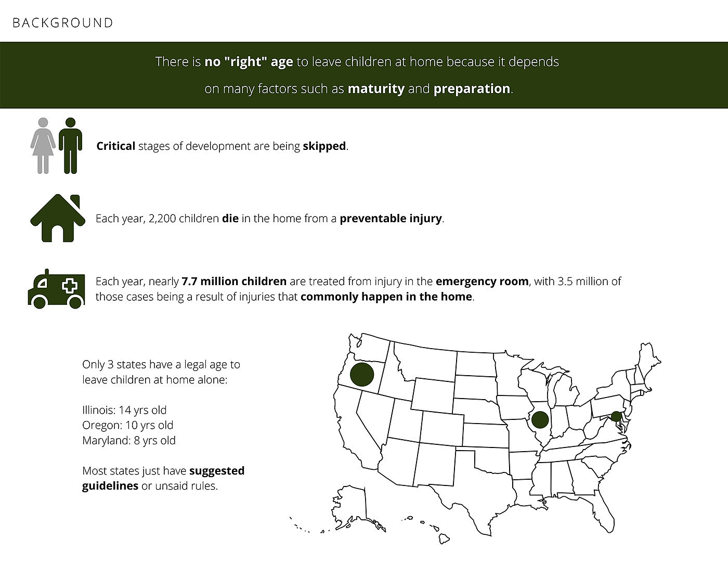Screen dimensions: 728x563
Task: Select the green dot marking Illinois
Action: [x=540, y=419]
